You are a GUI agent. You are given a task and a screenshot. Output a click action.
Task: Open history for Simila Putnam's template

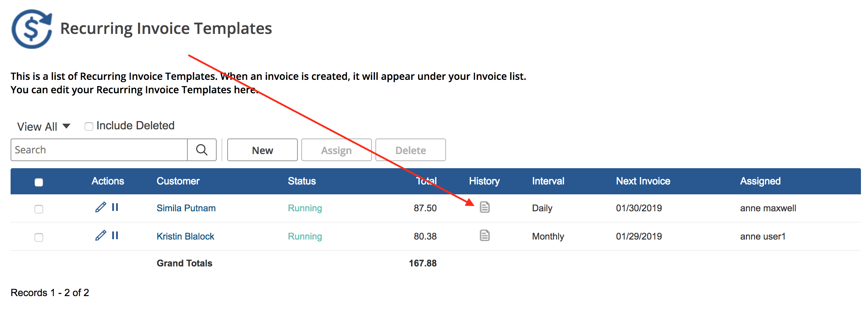pos(485,208)
